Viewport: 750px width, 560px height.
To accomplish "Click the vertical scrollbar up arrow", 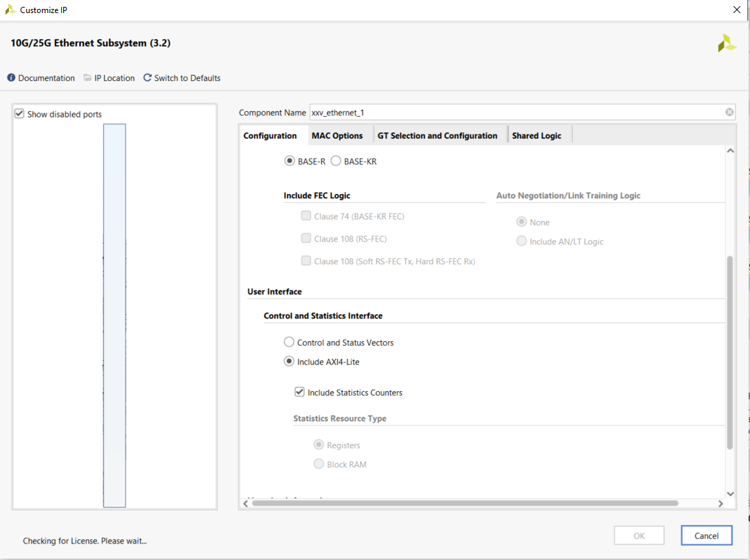I will pyautogui.click(x=730, y=150).
